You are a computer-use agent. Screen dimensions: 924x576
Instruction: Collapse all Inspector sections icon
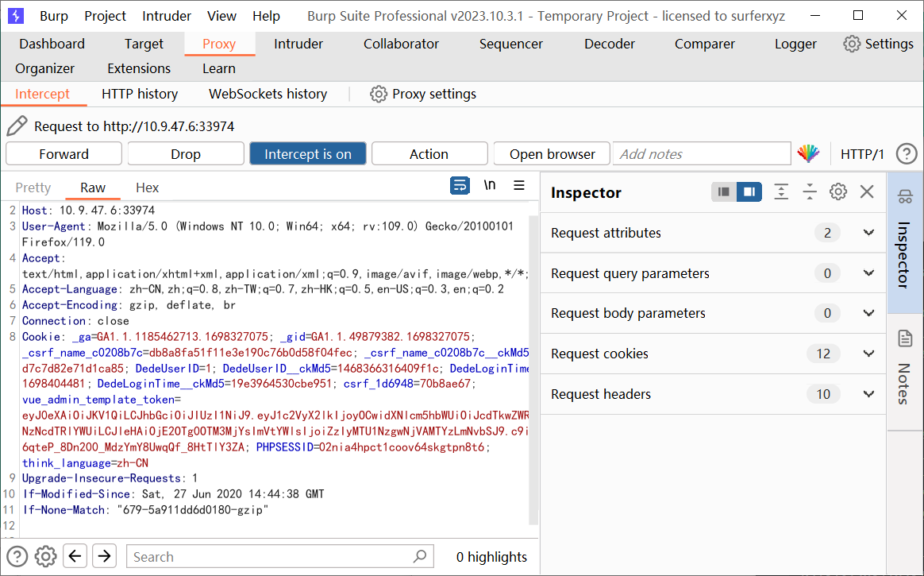coord(810,191)
